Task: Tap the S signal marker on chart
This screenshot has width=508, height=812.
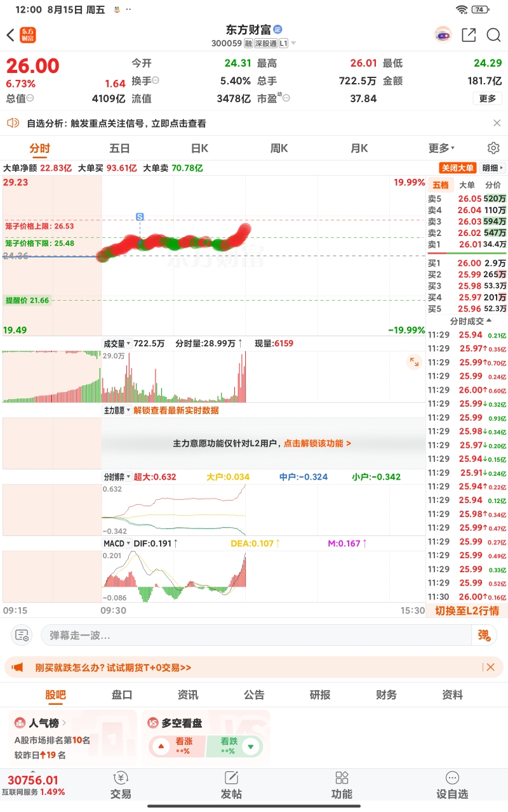Action: [x=140, y=216]
